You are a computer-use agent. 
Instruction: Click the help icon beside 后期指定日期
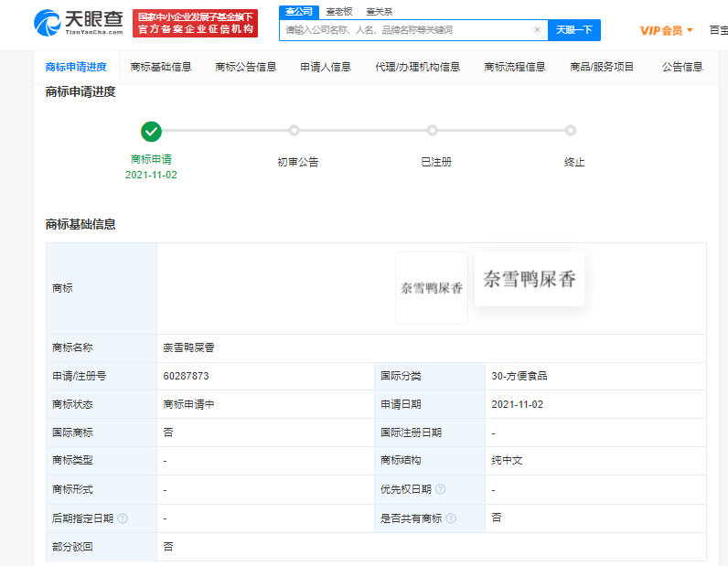123,518
